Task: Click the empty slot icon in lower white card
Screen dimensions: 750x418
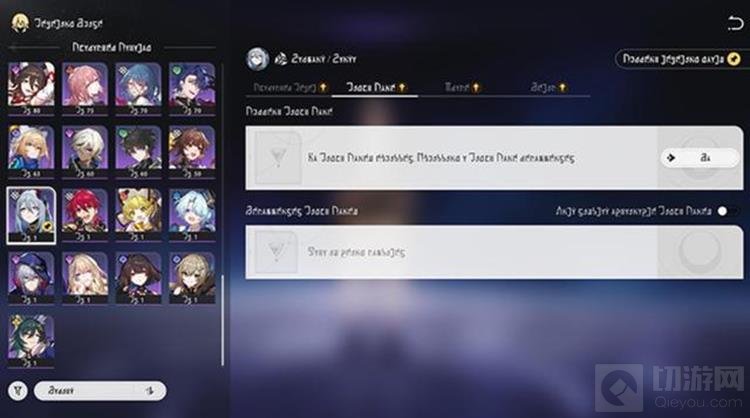Action: pyautogui.click(x=276, y=252)
